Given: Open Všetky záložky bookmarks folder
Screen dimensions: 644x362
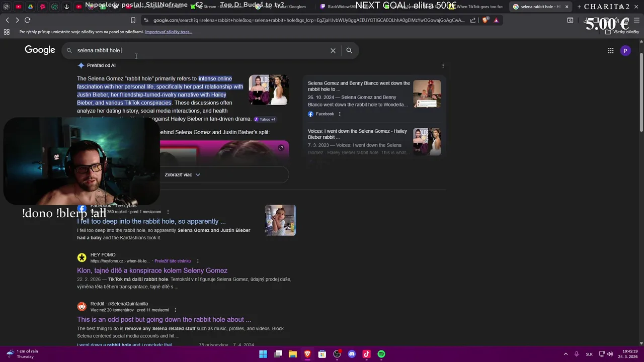Looking at the screenshot, I should coord(622,32).
